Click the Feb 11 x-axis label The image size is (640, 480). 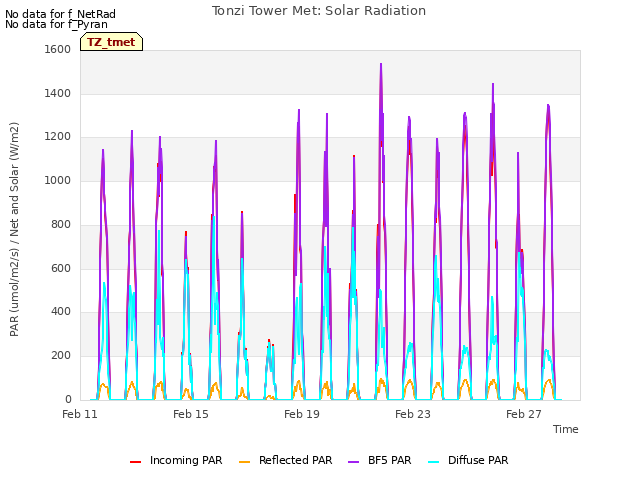(x=80, y=414)
